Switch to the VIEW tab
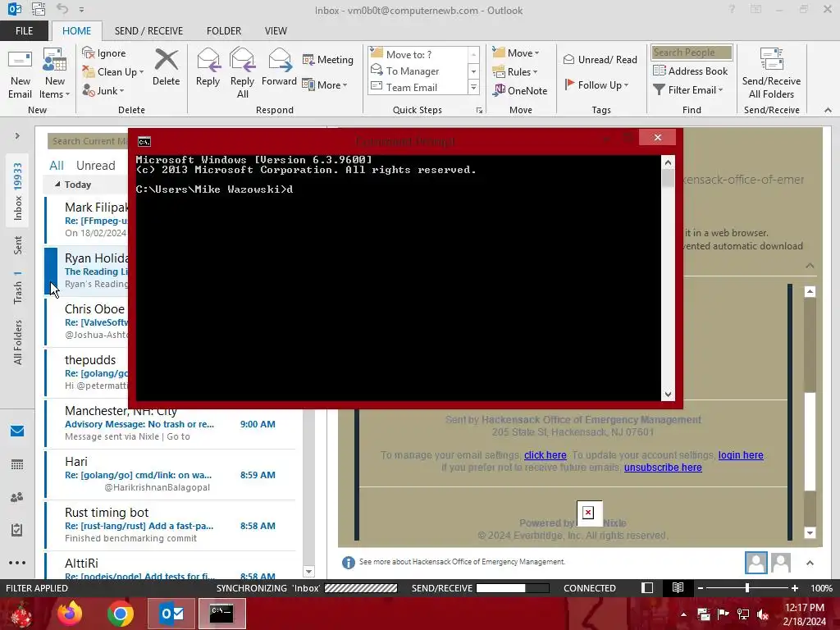The image size is (840, 630). coord(276,30)
